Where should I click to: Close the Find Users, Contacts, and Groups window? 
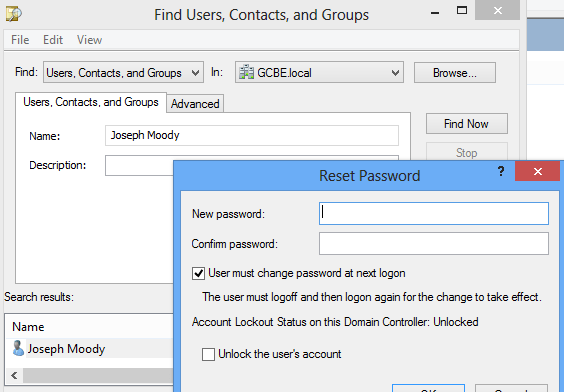point(497,10)
